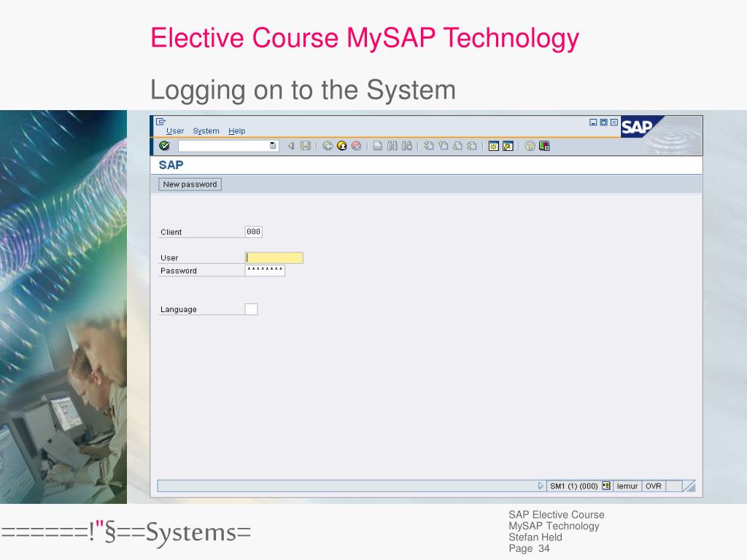The width and height of the screenshot is (747, 560).
Task: Click the yellow User input field
Action: [274, 257]
